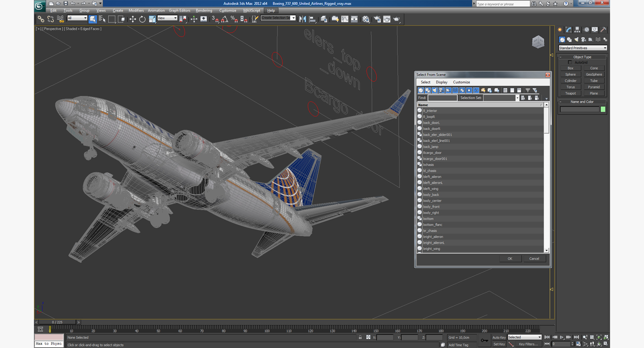Open the Utilities hammer panel tab
Screen dimensions: 644x348
pos(604,30)
